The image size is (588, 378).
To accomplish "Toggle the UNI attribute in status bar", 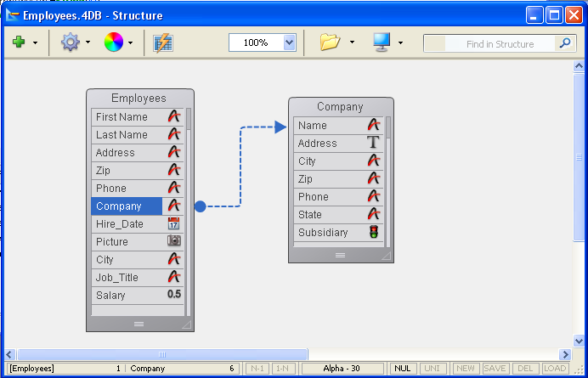I will (432, 369).
